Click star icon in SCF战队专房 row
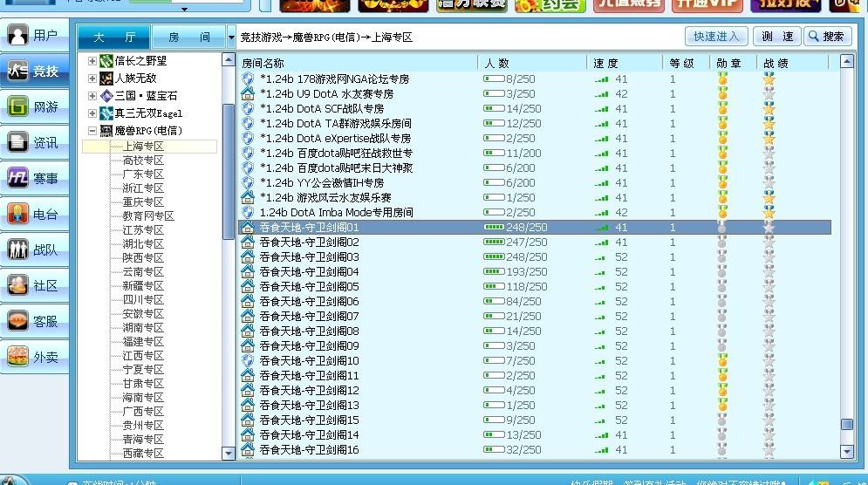 click(769, 108)
